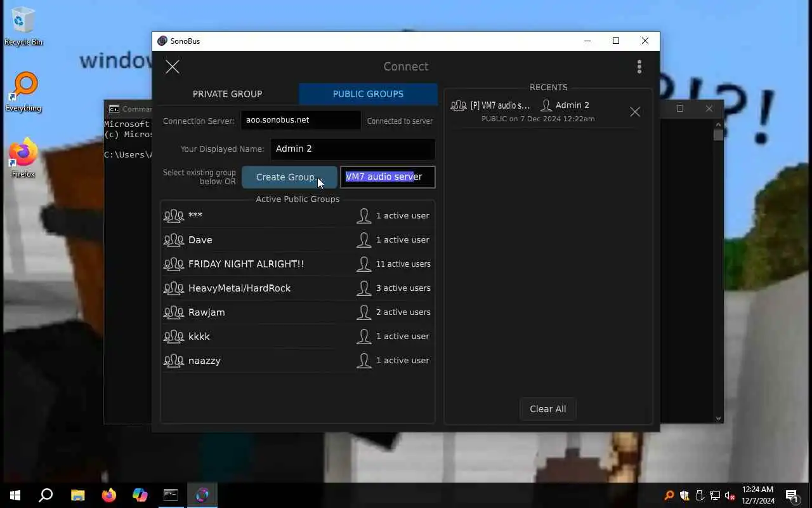Open the three-dot options menu

point(639,67)
